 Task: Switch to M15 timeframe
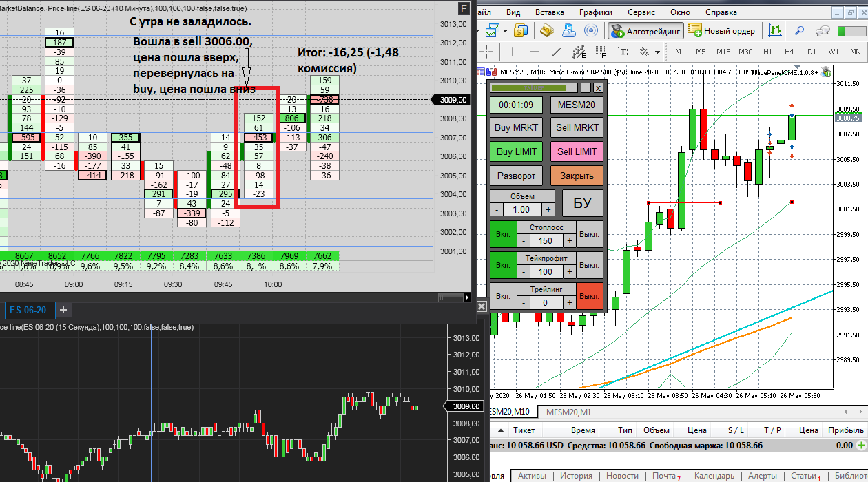pos(723,52)
